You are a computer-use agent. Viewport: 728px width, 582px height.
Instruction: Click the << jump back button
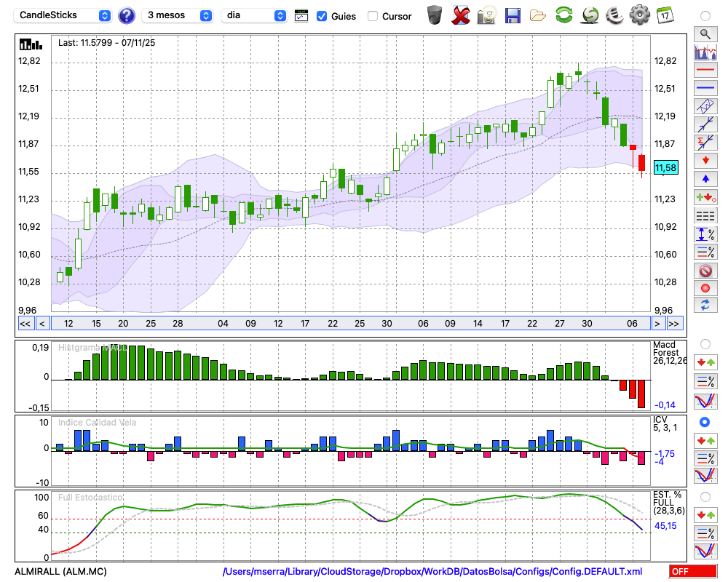pos(25,324)
